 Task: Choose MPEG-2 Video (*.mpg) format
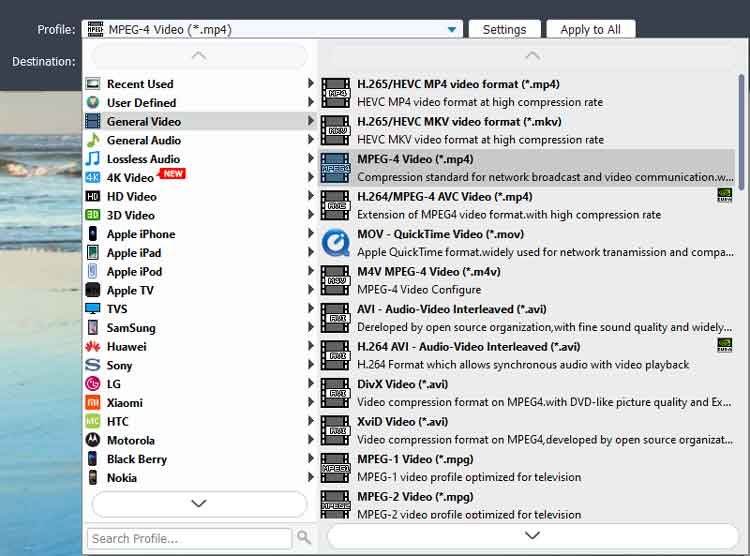pos(527,505)
